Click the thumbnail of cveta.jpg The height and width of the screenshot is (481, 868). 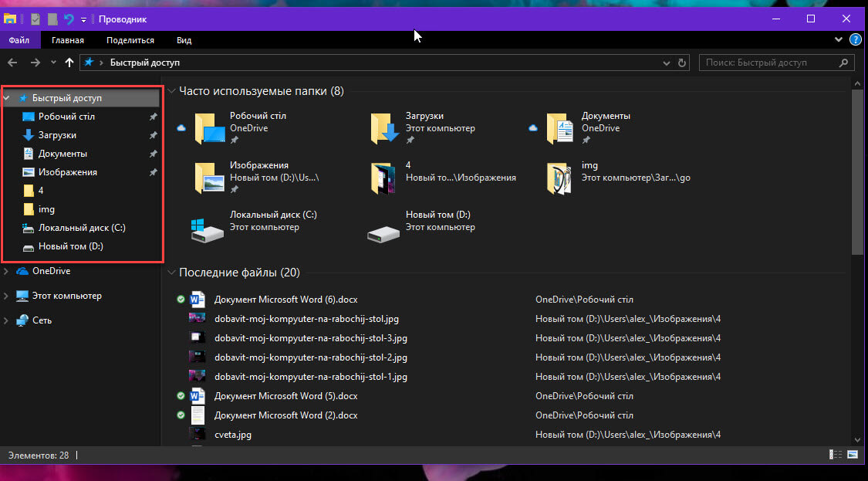point(197,435)
